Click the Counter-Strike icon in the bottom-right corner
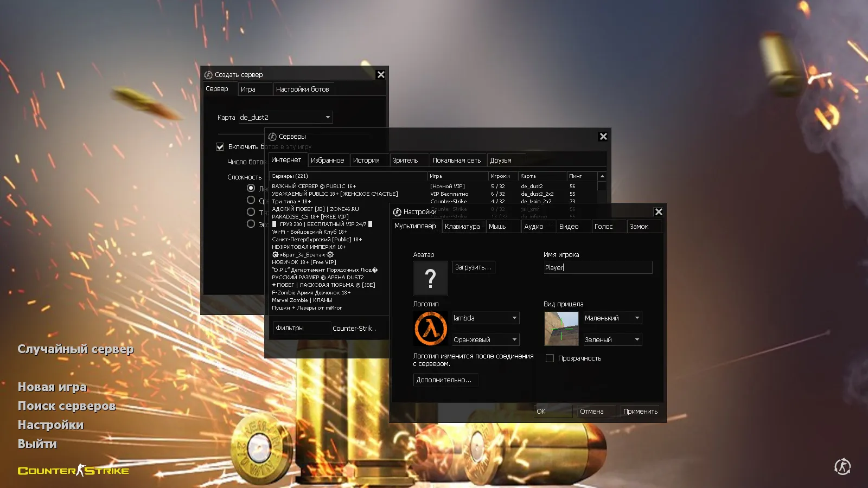Image resolution: width=868 pixels, height=488 pixels. (842, 466)
